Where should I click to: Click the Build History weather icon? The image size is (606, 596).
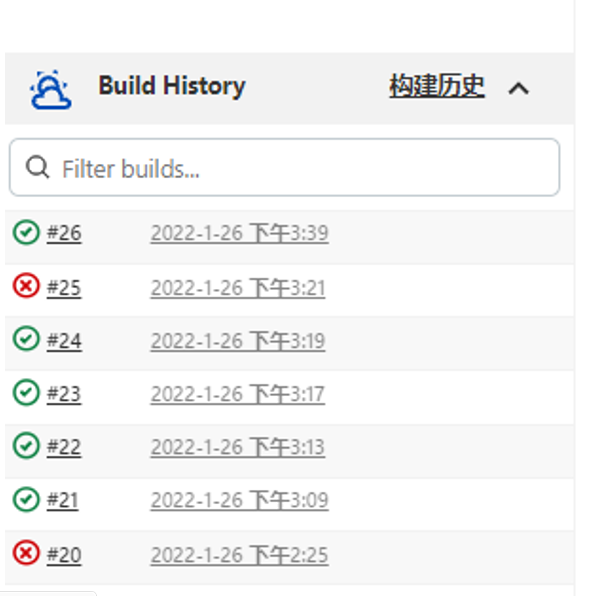pos(51,88)
